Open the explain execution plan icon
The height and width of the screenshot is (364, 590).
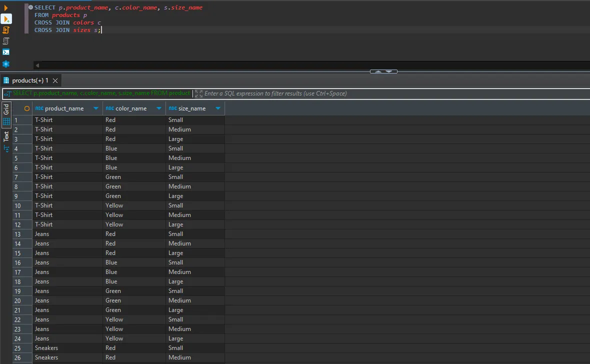5,40
